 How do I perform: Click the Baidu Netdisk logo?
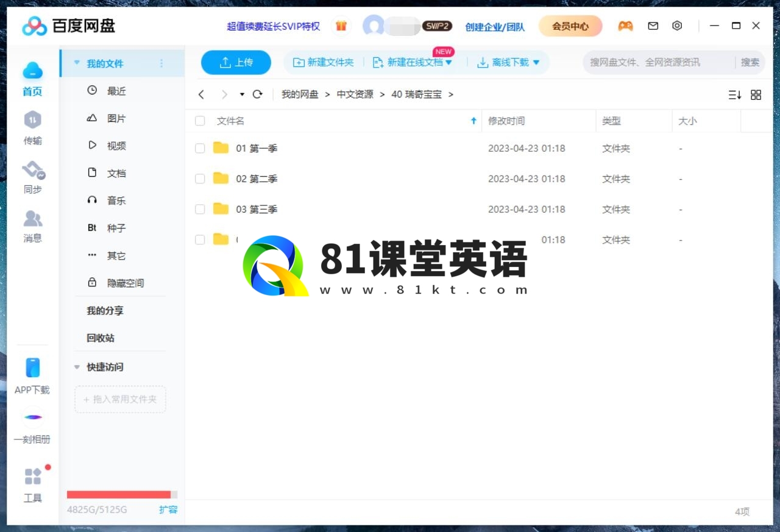[x=68, y=26]
